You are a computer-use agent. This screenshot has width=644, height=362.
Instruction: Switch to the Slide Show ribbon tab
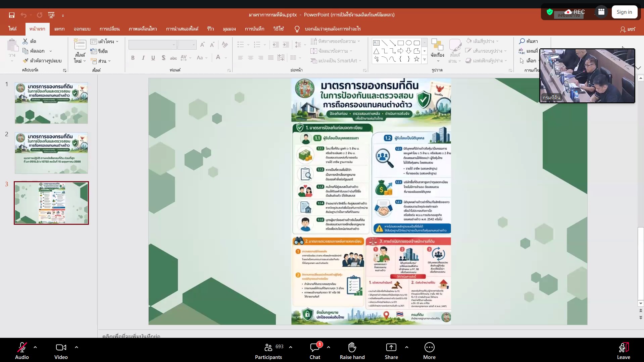tap(182, 29)
